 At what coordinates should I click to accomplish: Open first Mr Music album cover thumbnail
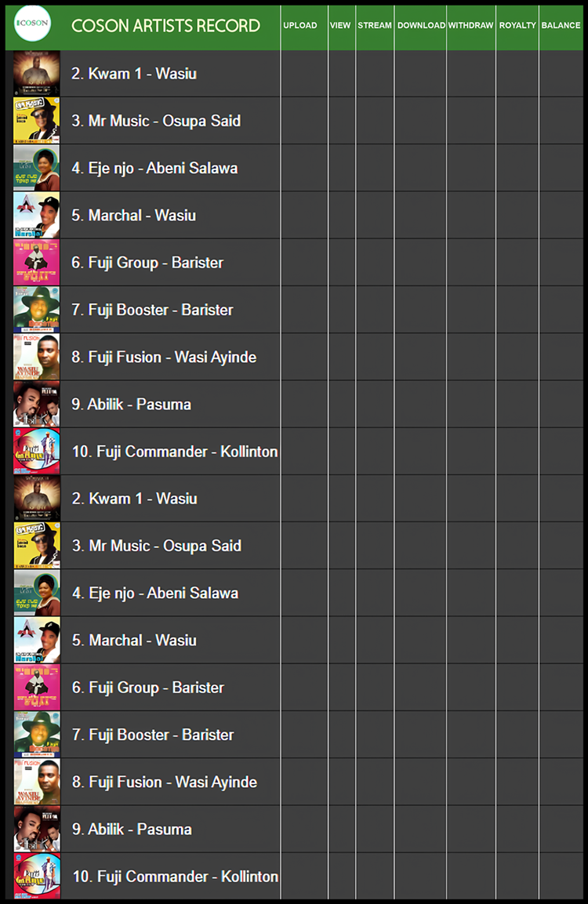[x=37, y=121]
